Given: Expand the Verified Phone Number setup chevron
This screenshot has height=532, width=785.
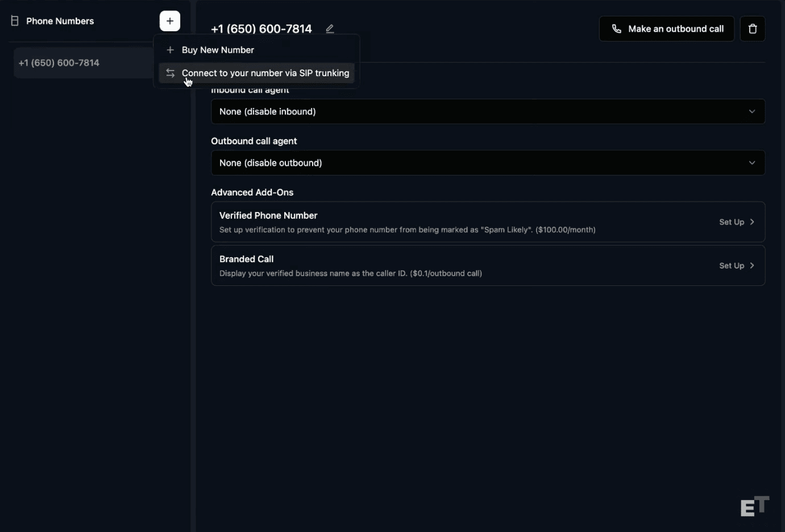Looking at the screenshot, I should [751, 222].
